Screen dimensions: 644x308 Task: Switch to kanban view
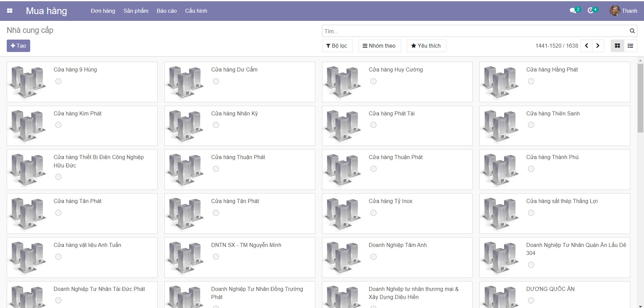click(x=617, y=46)
